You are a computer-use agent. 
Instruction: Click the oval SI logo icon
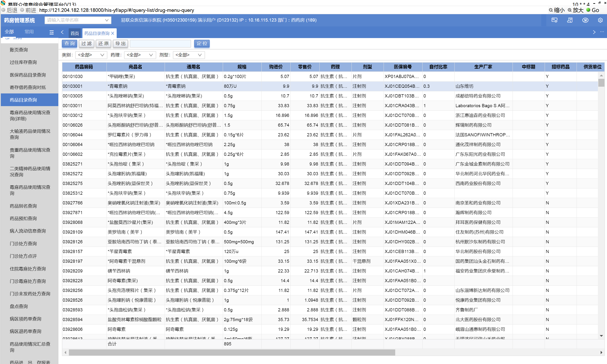click(x=585, y=20)
